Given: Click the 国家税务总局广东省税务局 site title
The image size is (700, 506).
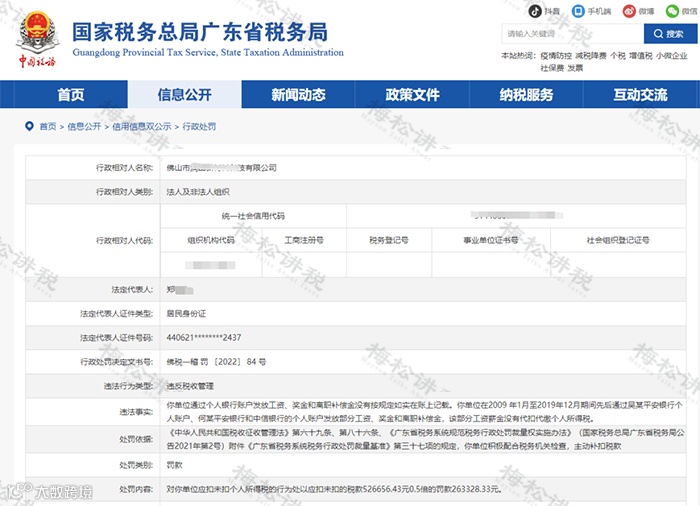Looking at the screenshot, I should tap(200, 32).
